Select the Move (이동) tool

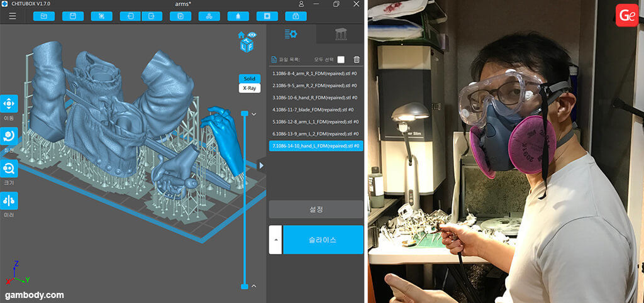pyautogui.click(x=9, y=104)
